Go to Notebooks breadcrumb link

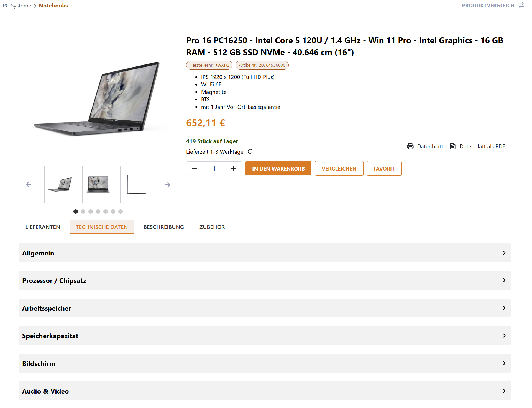click(x=53, y=6)
